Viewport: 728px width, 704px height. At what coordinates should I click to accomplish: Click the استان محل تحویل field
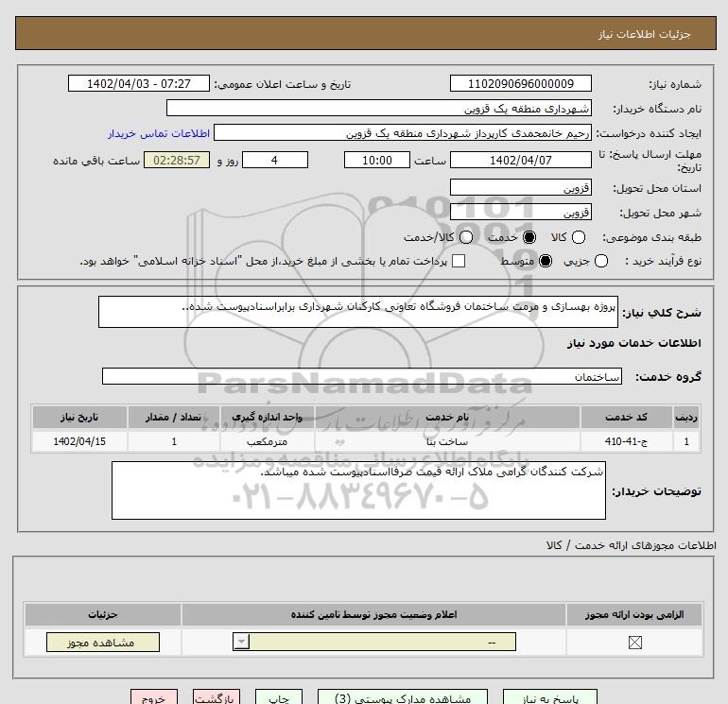(x=520, y=187)
